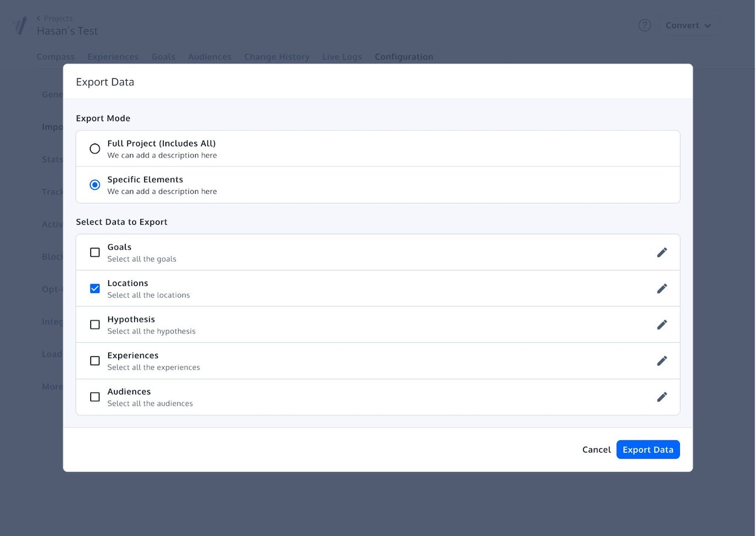Click the Convert logo icon
Image resolution: width=756 pixels, height=536 pixels.
pyautogui.click(x=20, y=25)
